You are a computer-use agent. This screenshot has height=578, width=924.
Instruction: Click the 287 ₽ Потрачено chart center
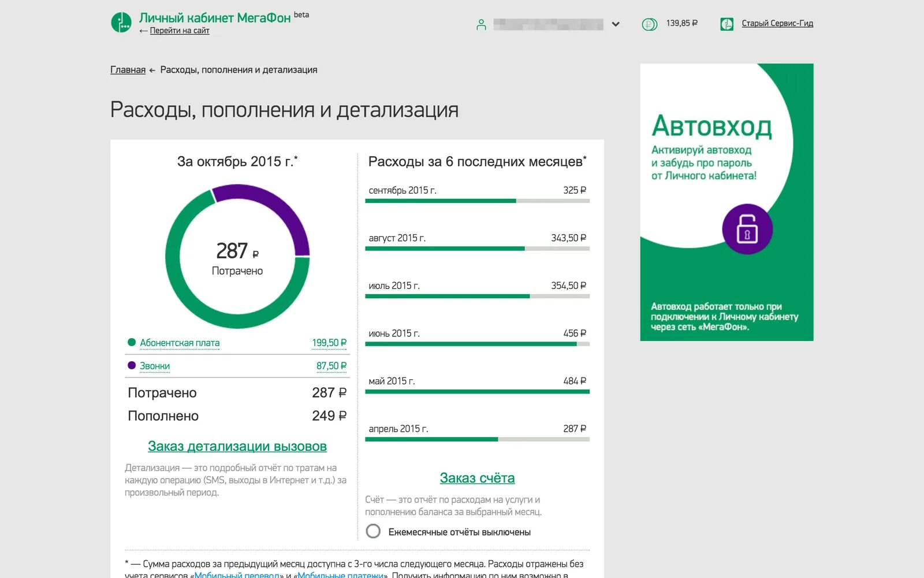click(237, 258)
